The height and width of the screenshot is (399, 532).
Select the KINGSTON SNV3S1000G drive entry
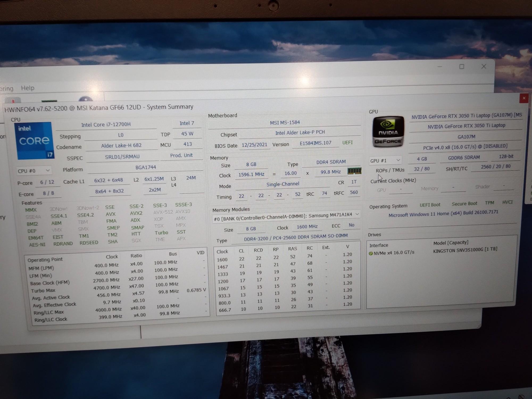(465, 250)
